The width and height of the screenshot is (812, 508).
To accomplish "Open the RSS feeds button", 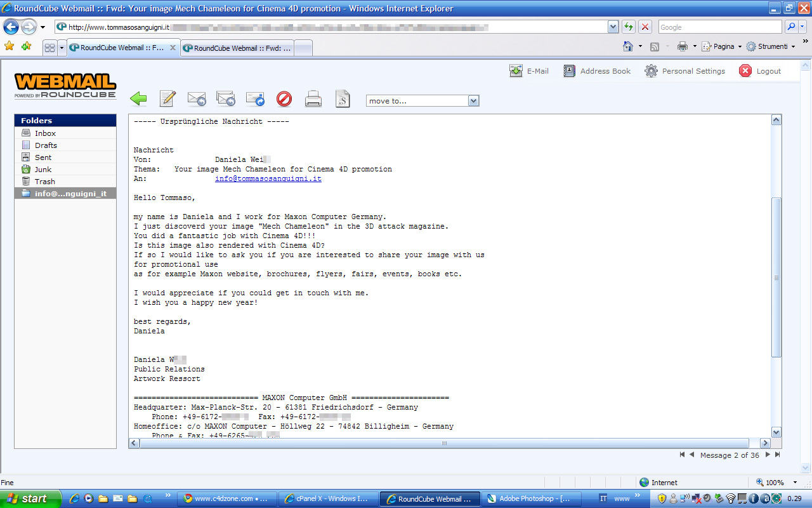I will click(655, 46).
